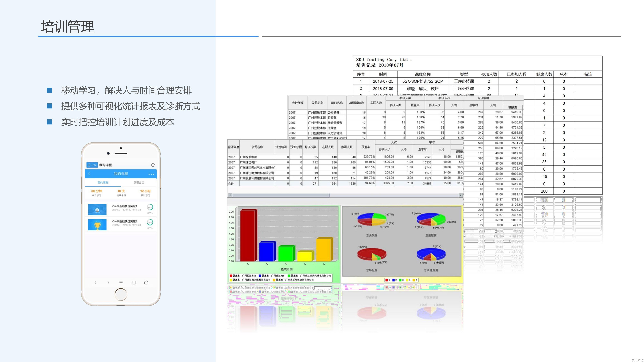Tap the refresh icon beside 我的课程
The width and height of the screenshot is (644, 362).
point(153,165)
